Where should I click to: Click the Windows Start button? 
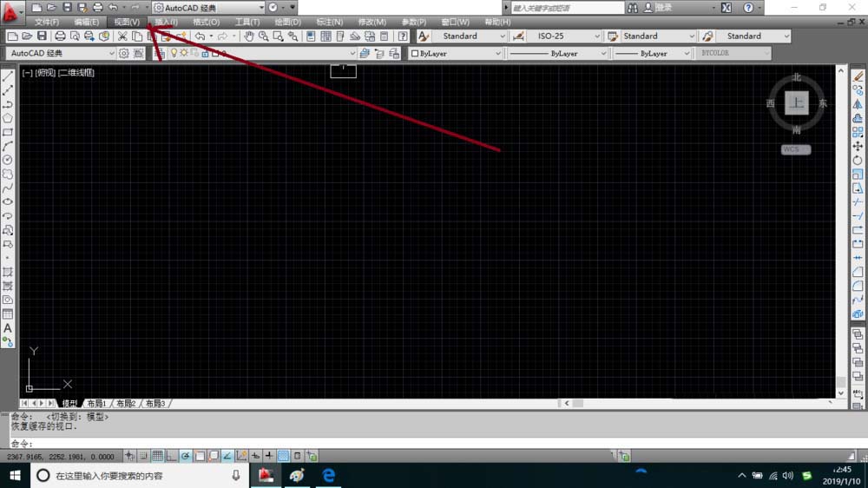[x=15, y=475]
